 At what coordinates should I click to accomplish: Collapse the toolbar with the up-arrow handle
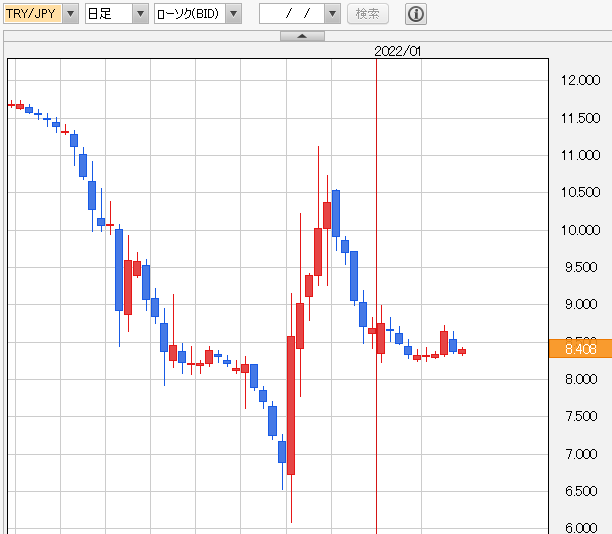302,36
